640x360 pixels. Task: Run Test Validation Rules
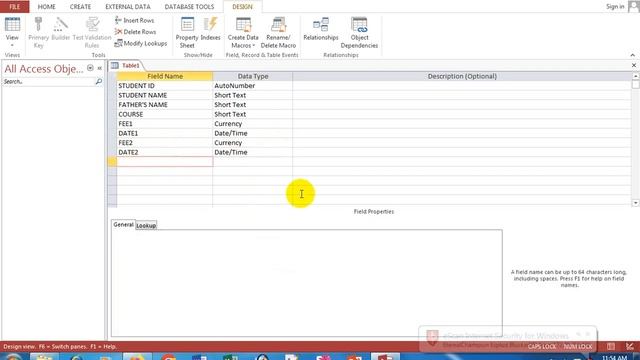92,33
